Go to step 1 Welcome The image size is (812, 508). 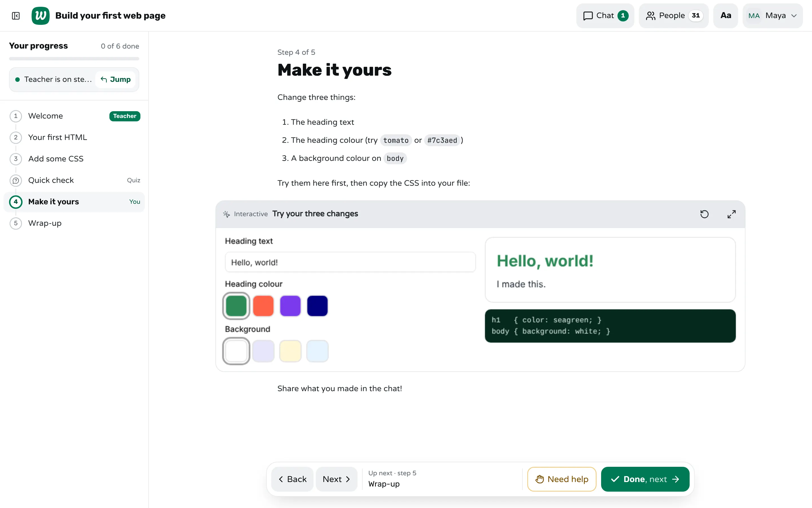point(75,116)
